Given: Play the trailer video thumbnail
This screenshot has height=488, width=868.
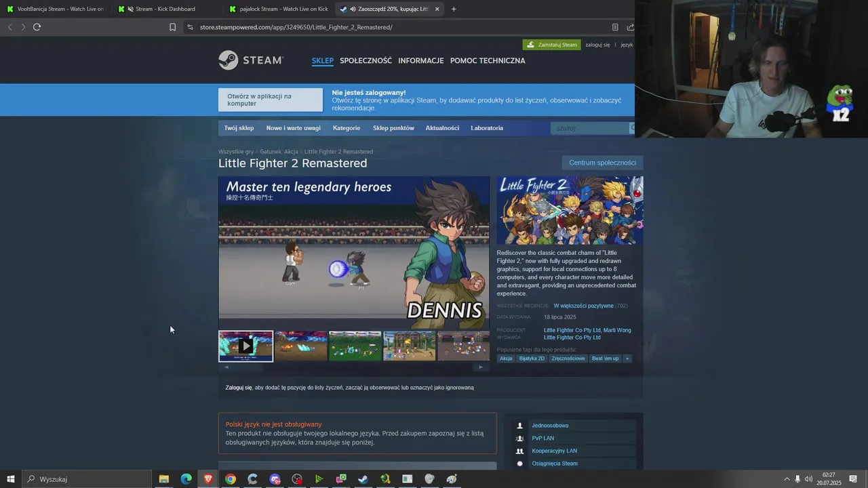Looking at the screenshot, I should (x=245, y=346).
